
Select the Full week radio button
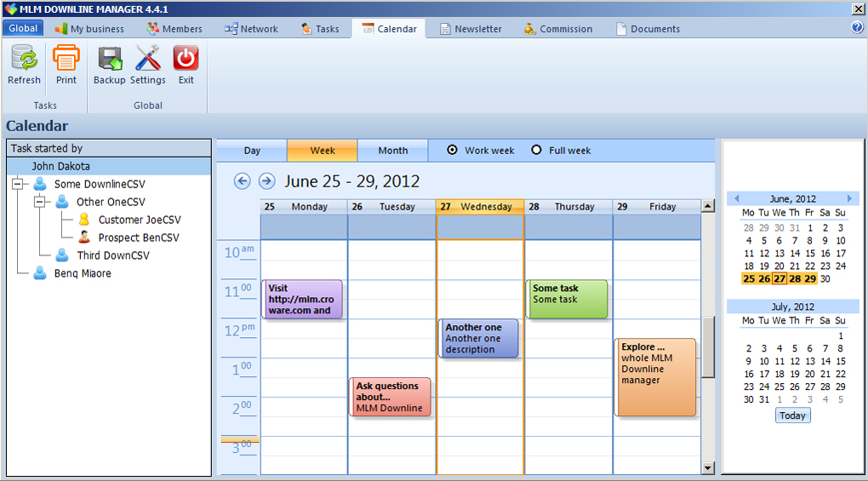536,151
